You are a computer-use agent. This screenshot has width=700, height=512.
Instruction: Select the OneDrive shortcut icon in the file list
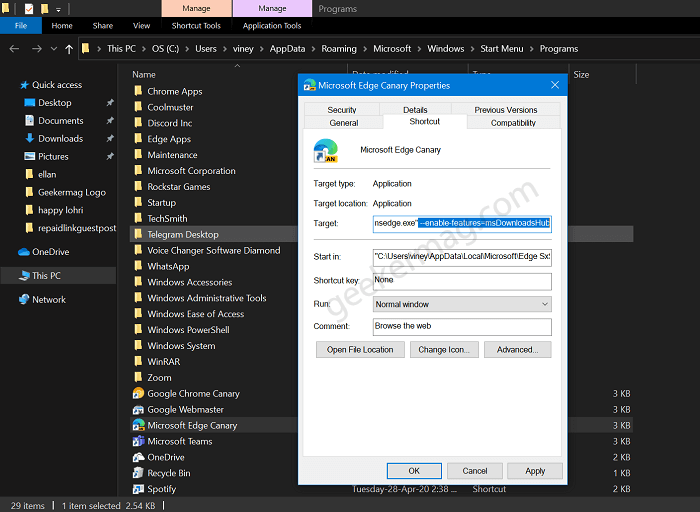coord(138,457)
